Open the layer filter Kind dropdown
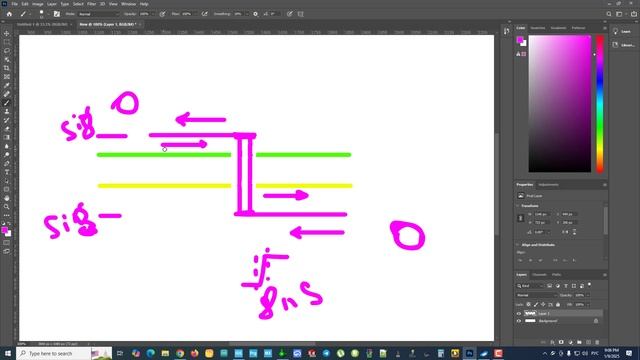 pos(530,286)
